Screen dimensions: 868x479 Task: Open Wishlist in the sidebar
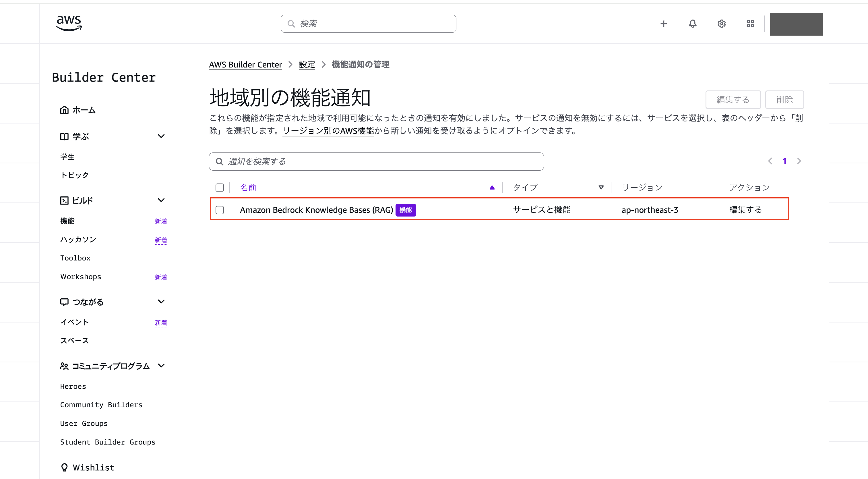[x=94, y=468]
